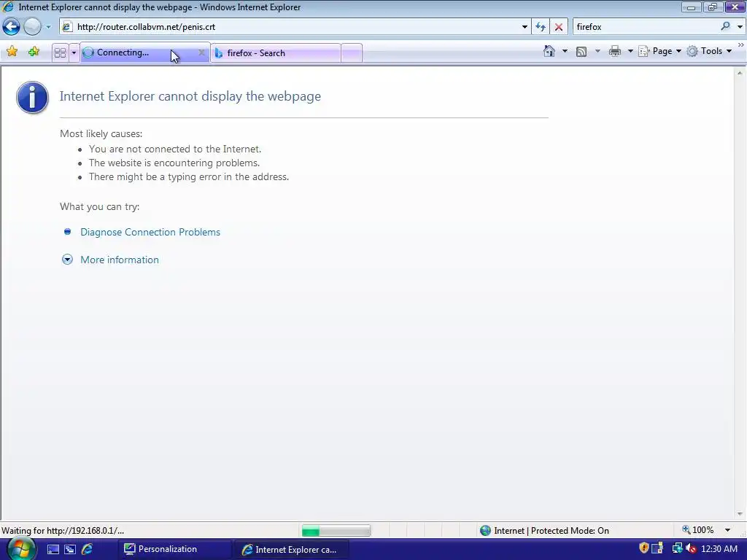Open the Tools menu
The image size is (747, 560).
709,51
